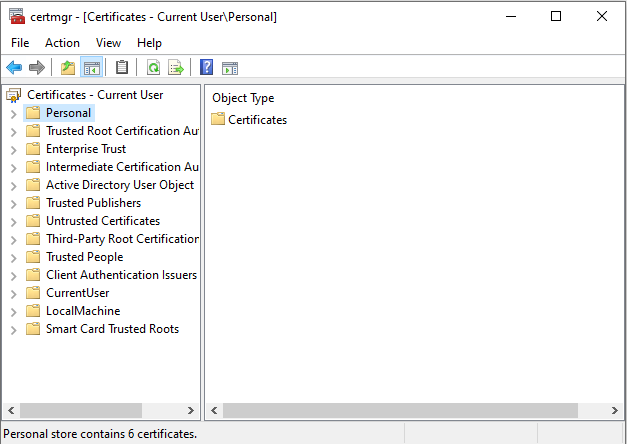Click the CurrentUser folder icon
The image size is (627, 444).
[33, 293]
